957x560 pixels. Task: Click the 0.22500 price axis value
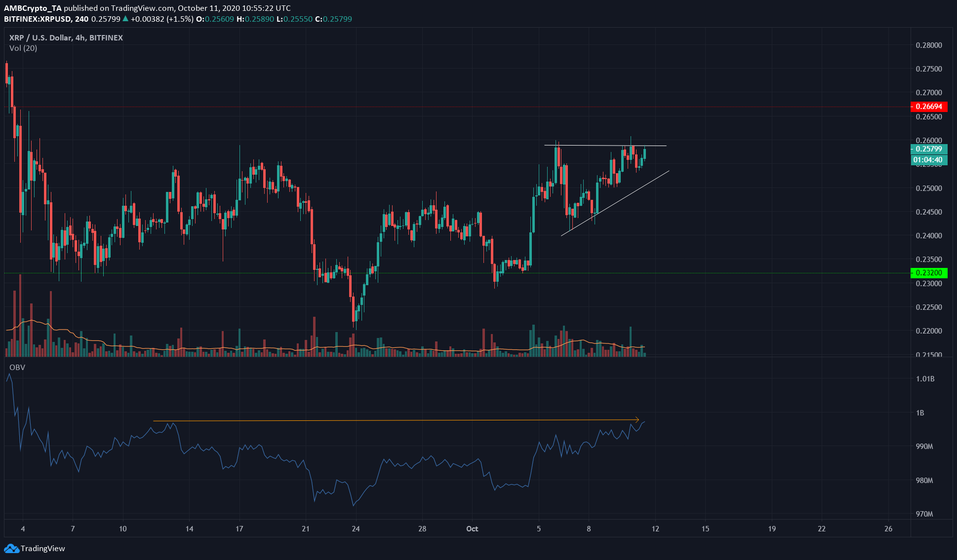pyautogui.click(x=929, y=307)
